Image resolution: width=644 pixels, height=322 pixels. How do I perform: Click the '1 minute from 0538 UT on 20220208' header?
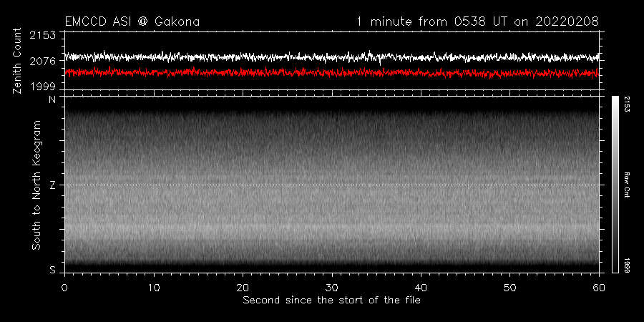(x=477, y=21)
